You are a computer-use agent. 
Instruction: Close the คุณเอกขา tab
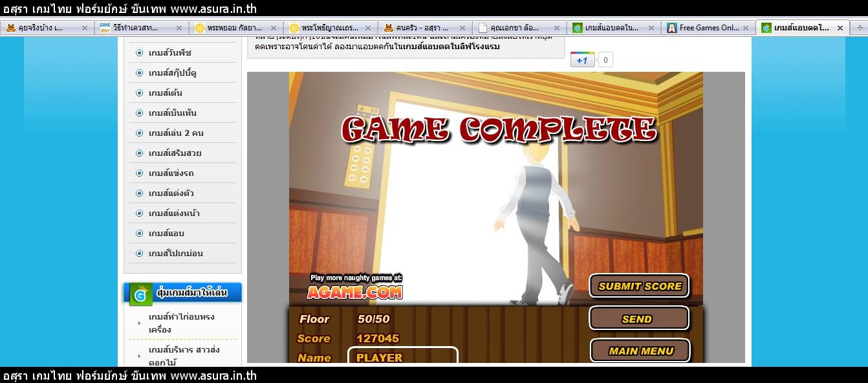[557, 28]
